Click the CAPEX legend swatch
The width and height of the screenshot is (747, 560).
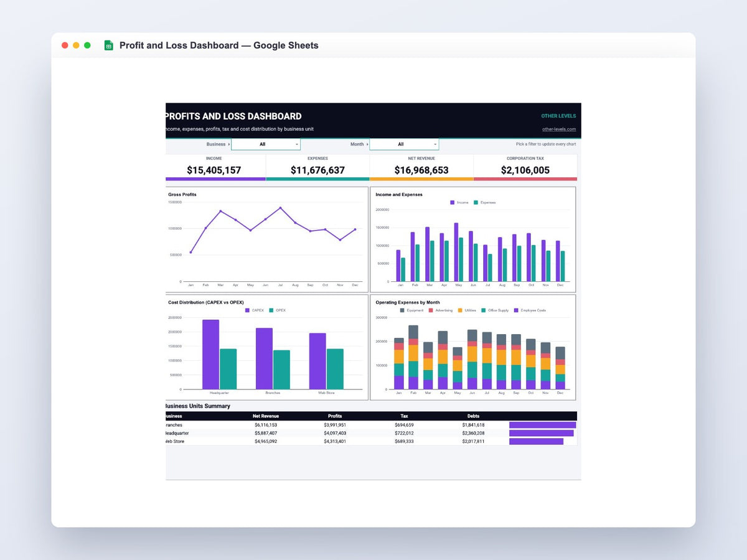tap(248, 310)
